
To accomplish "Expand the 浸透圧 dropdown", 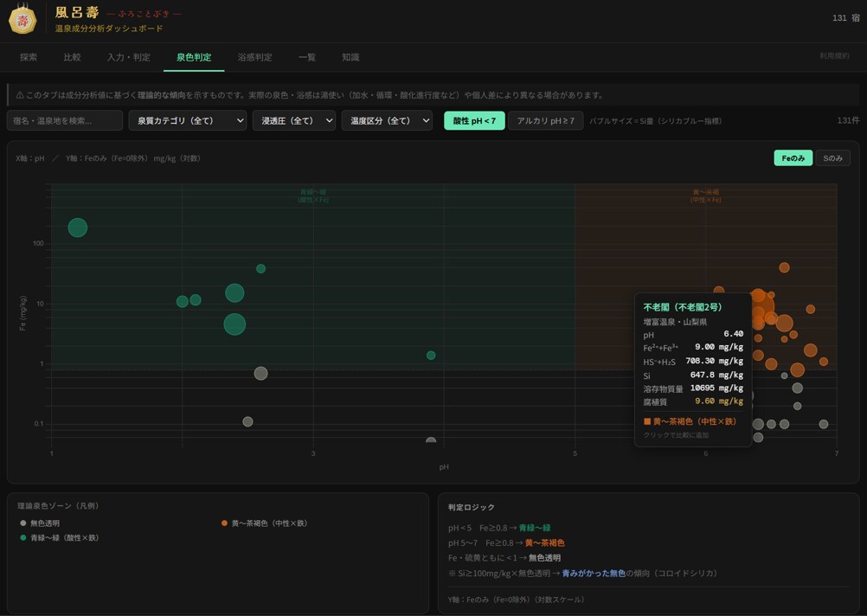I will 294,120.
